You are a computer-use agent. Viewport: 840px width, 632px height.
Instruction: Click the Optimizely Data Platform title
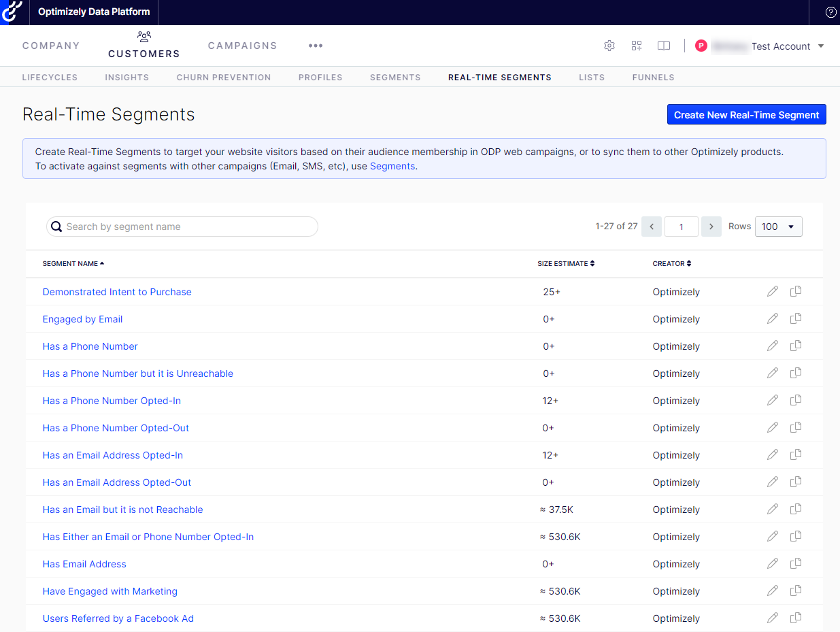click(94, 12)
